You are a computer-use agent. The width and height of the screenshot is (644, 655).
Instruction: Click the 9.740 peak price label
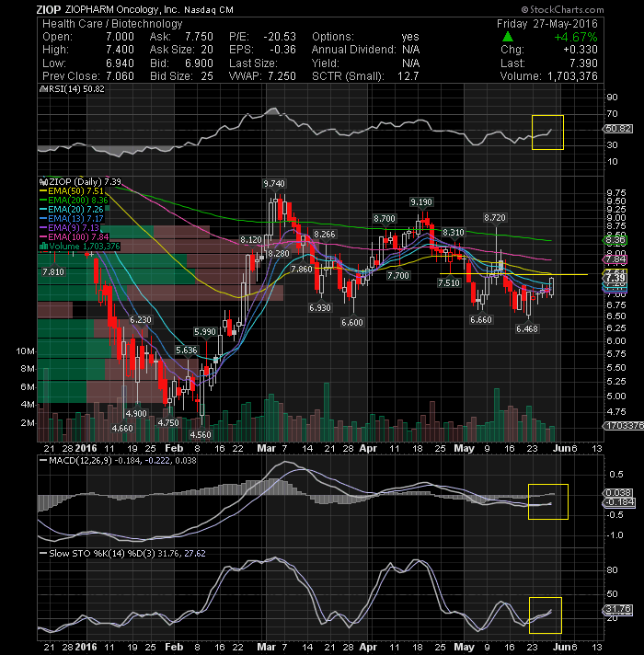point(274,184)
